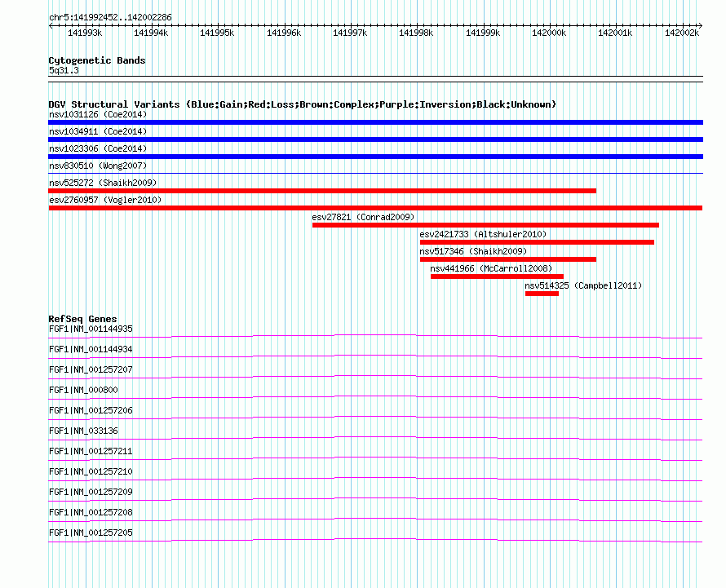Open esv2760957 (Vogler2010) label
This screenshot has width=726, height=588.
click(105, 200)
